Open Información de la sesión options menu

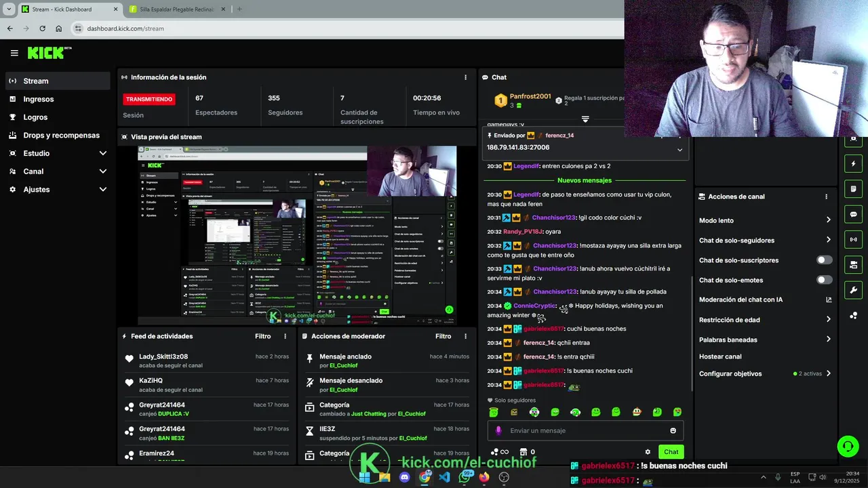[x=465, y=77]
